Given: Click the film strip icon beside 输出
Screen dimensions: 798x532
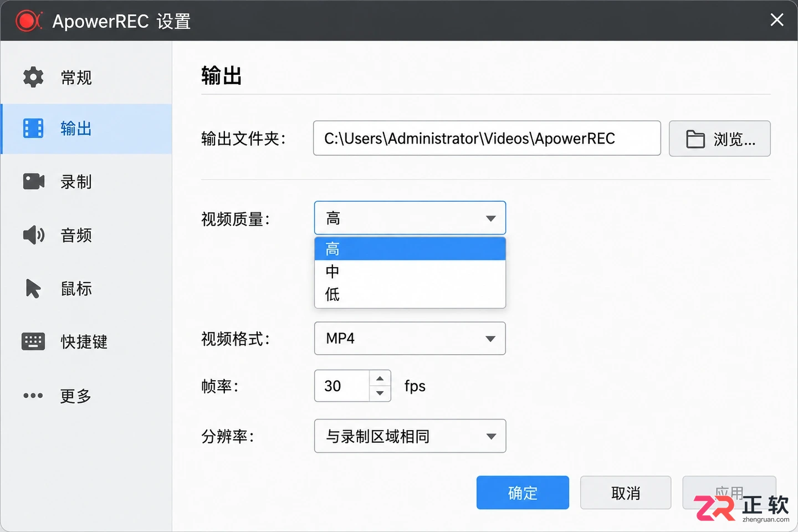Looking at the screenshot, I should coord(33,128).
